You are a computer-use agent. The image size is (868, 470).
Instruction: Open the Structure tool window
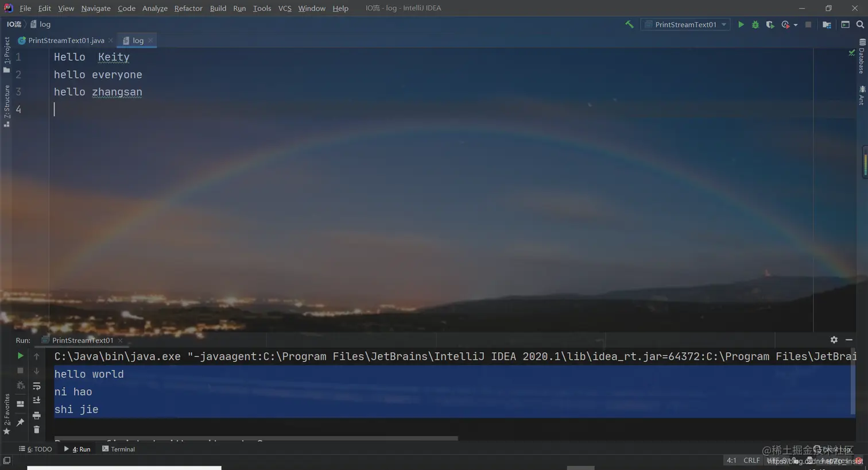pos(6,106)
